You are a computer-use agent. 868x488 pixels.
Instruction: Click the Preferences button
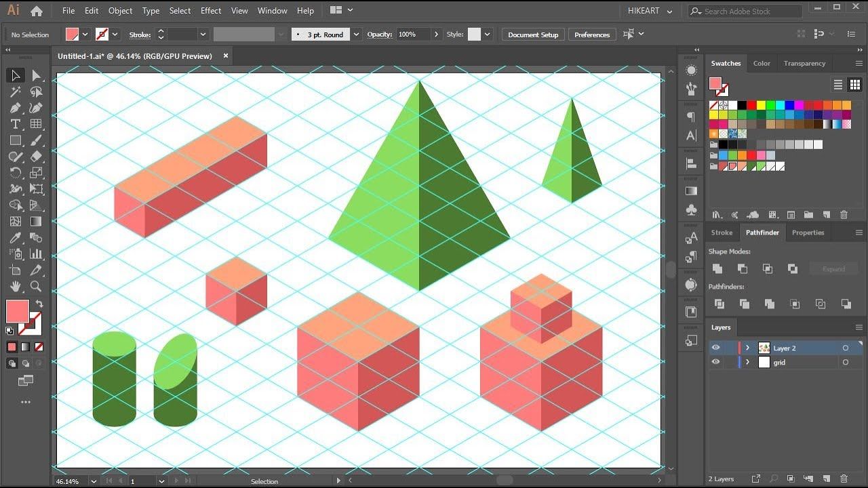[592, 35]
